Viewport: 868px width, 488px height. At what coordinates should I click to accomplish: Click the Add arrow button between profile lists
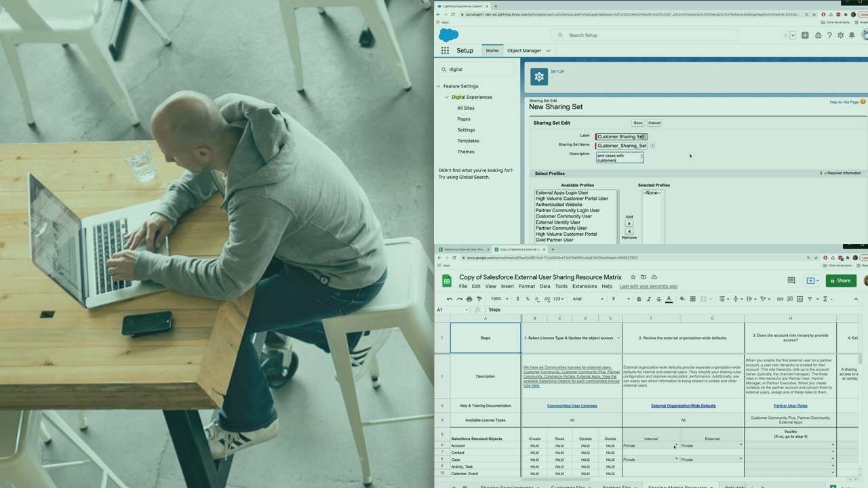coord(629,223)
